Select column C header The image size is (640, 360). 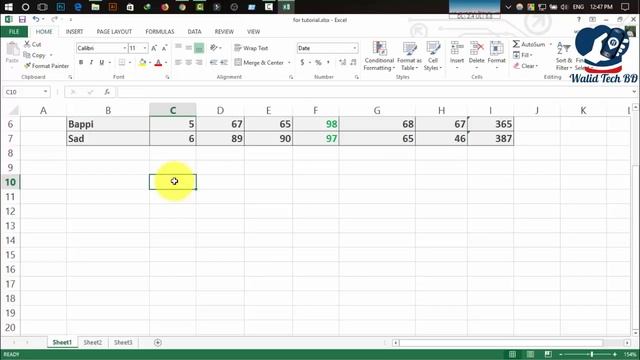pyautogui.click(x=173, y=110)
